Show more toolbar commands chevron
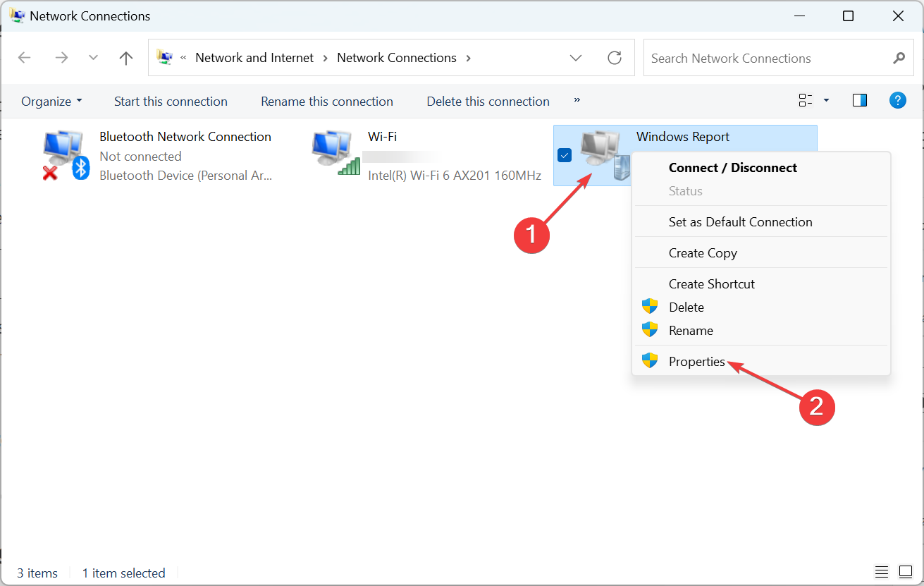The width and height of the screenshot is (924, 586). click(577, 101)
